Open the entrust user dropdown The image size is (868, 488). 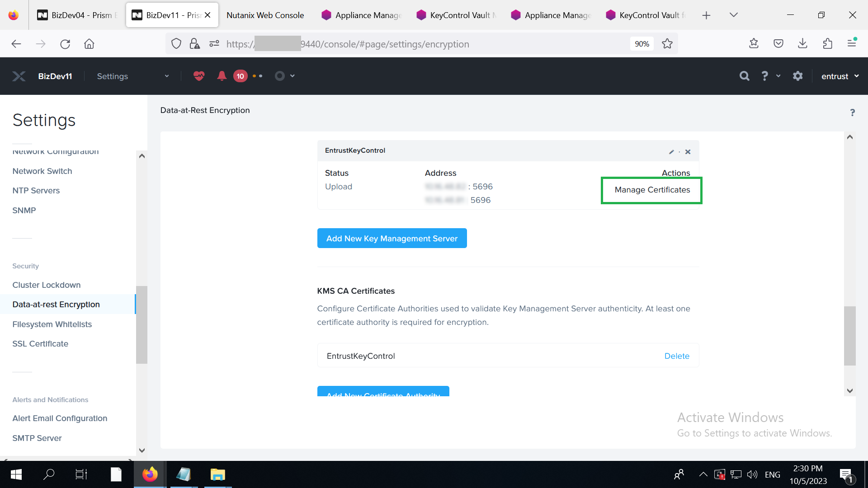coord(840,76)
